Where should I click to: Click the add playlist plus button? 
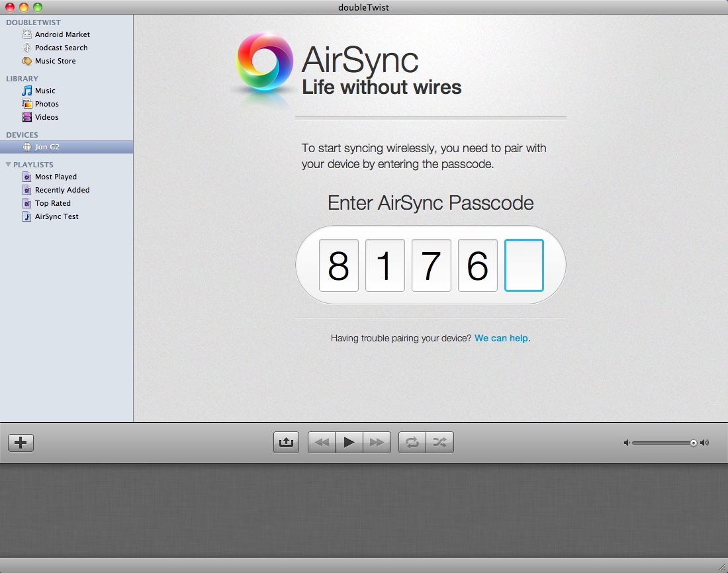[x=21, y=443]
